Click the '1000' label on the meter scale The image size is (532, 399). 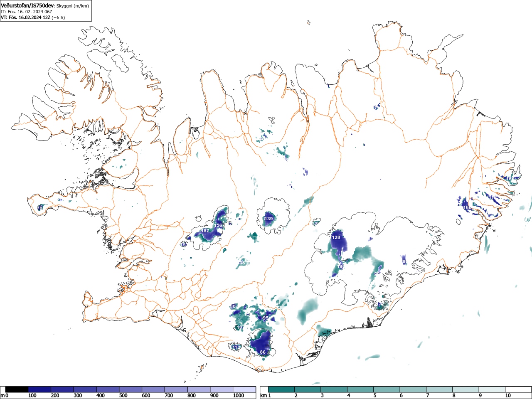point(238,396)
